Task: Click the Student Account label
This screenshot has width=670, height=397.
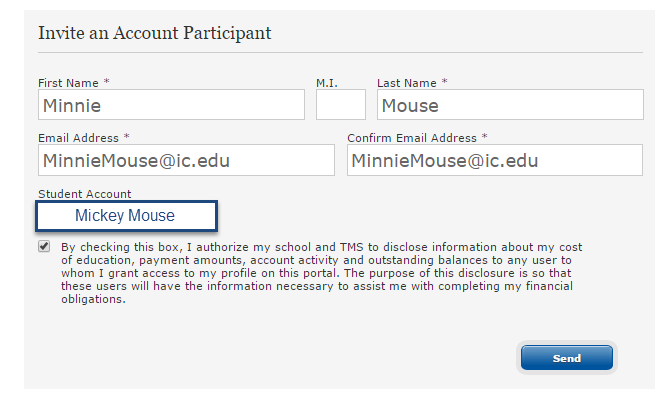Action: pos(85,194)
